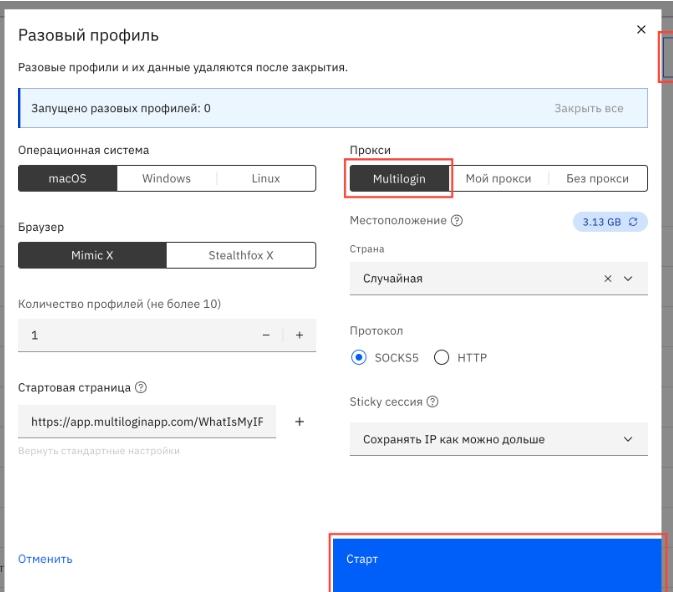Select the Multilogin proxy option
The width and height of the screenshot is (673, 592).
(399, 178)
